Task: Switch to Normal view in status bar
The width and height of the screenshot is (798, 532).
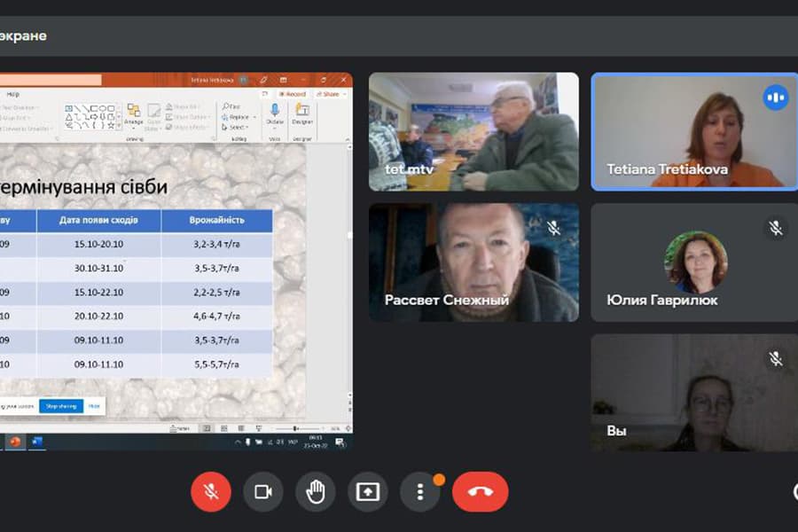Action: tap(207, 428)
